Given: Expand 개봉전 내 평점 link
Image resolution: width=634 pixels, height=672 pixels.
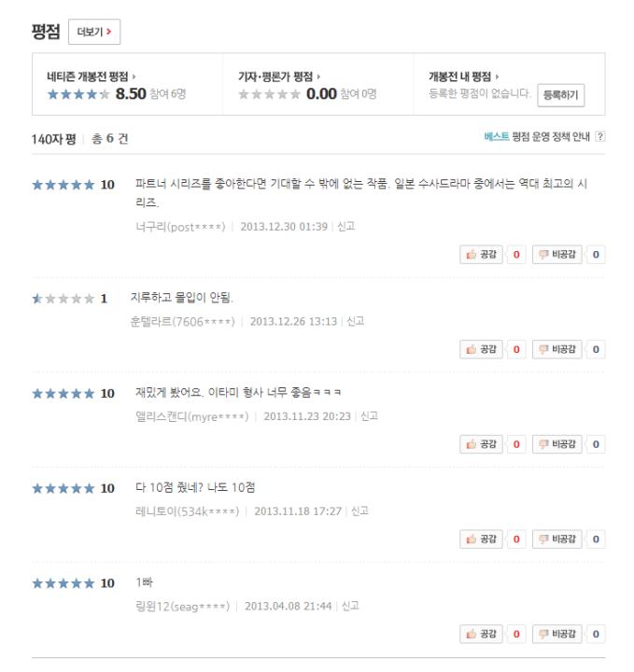Looking at the screenshot, I should [x=460, y=76].
